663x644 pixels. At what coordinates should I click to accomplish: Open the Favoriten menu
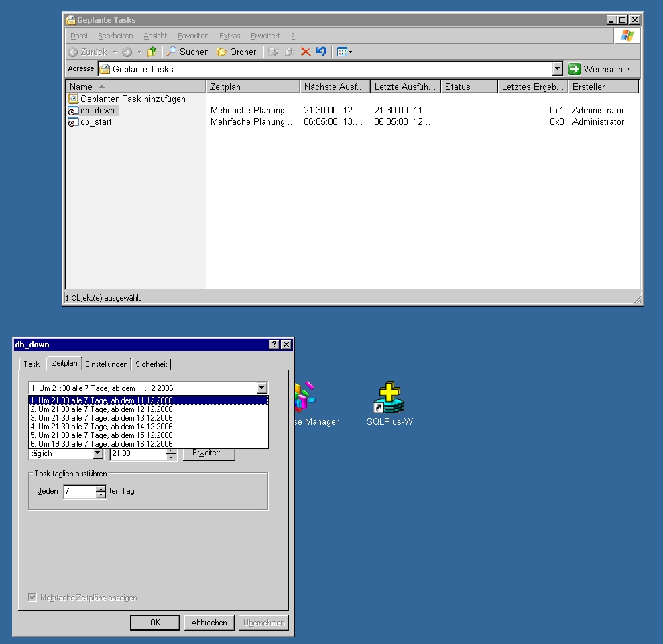pyautogui.click(x=193, y=36)
